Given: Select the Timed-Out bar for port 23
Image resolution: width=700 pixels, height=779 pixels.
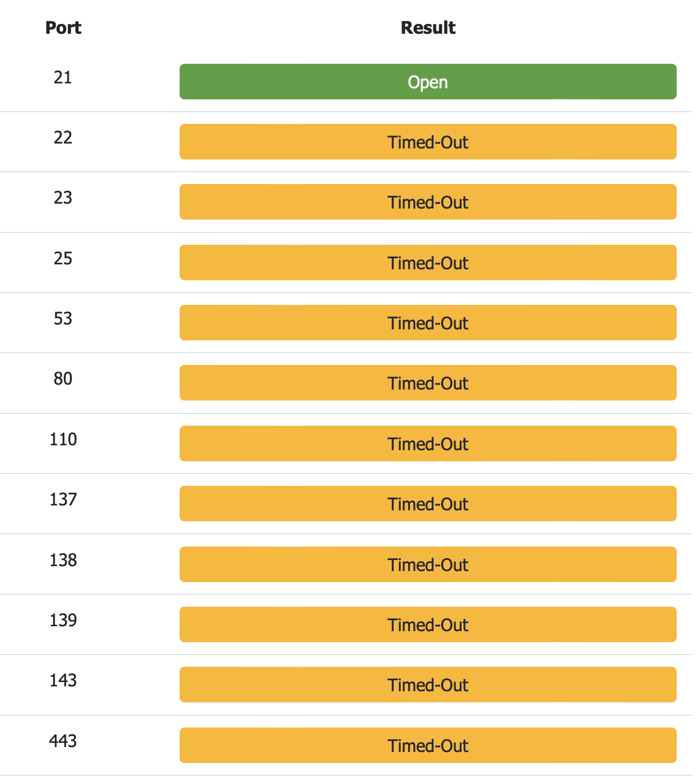Looking at the screenshot, I should point(427,202).
